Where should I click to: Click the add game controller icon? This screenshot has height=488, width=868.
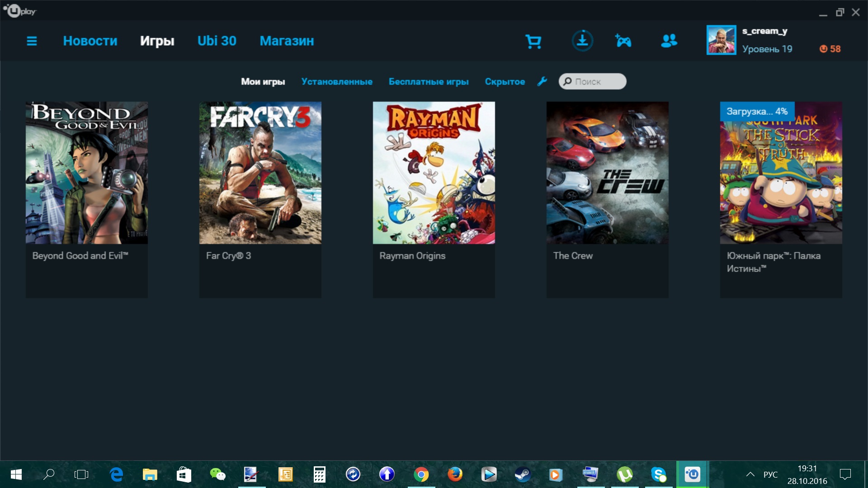pyautogui.click(x=623, y=41)
